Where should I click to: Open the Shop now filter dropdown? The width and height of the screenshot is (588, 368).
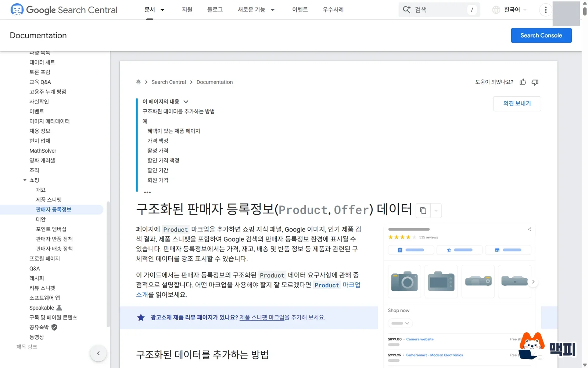400,323
